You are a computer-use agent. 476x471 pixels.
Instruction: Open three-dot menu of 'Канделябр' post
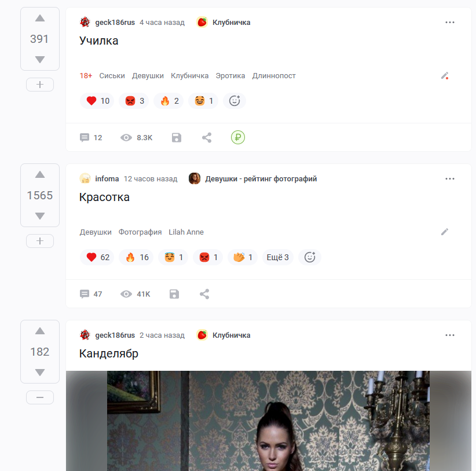(x=449, y=335)
